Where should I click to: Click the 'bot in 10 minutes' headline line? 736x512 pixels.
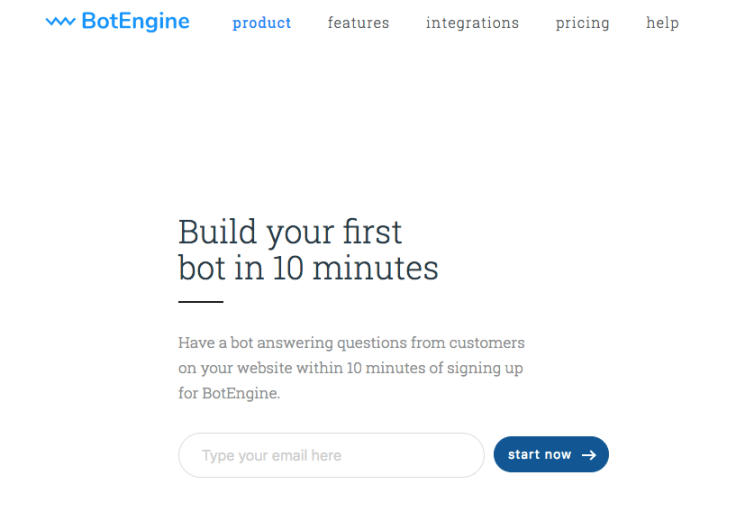coord(308,268)
